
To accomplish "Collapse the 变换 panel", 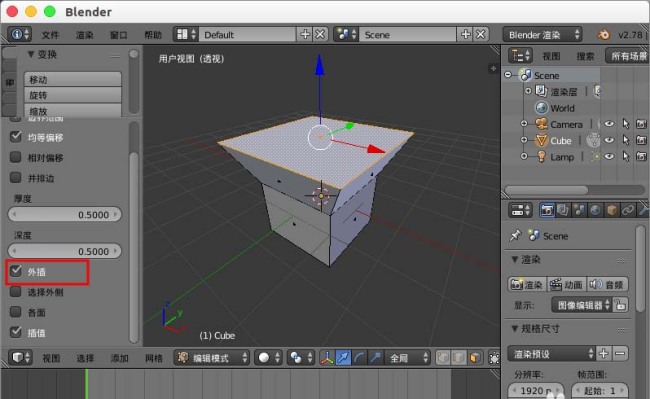I will [31, 54].
